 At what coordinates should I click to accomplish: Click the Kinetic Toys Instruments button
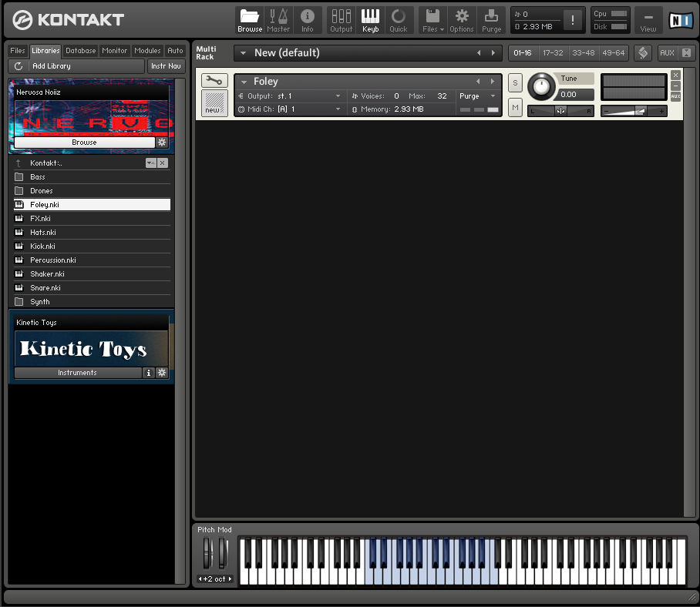tap(78, 372)
